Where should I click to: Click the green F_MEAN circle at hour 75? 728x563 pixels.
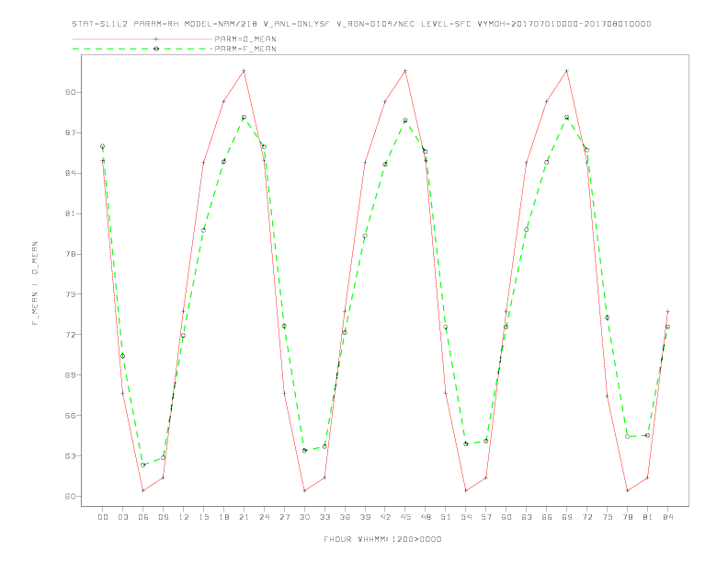608,317
